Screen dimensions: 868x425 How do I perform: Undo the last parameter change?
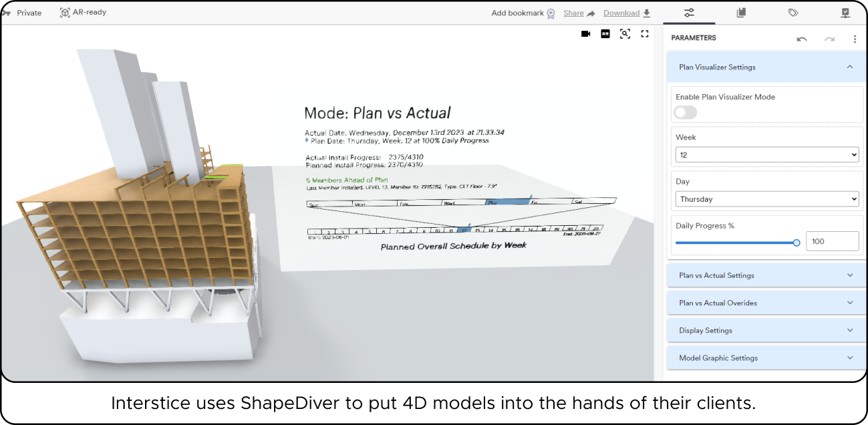pyautogui.click(x=802, y=39)
